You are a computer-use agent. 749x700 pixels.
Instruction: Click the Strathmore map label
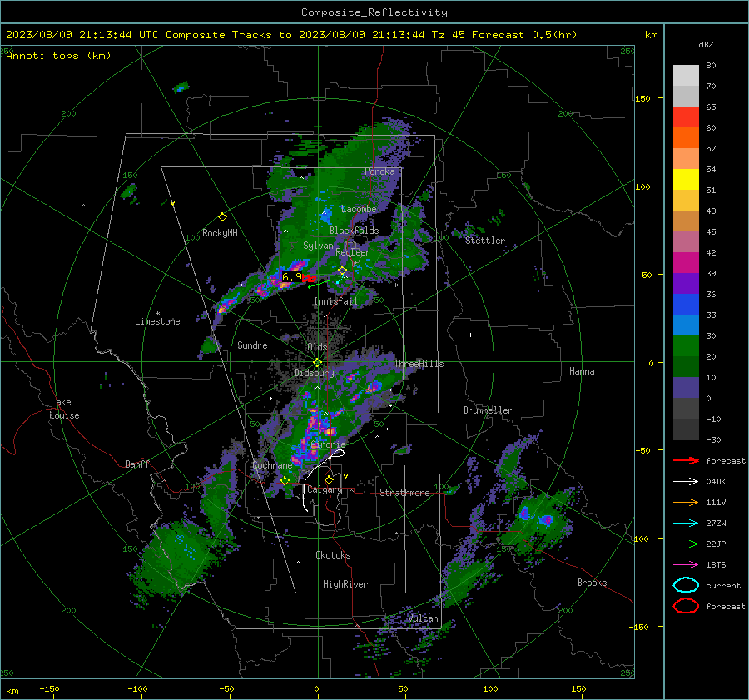(404, 493)
